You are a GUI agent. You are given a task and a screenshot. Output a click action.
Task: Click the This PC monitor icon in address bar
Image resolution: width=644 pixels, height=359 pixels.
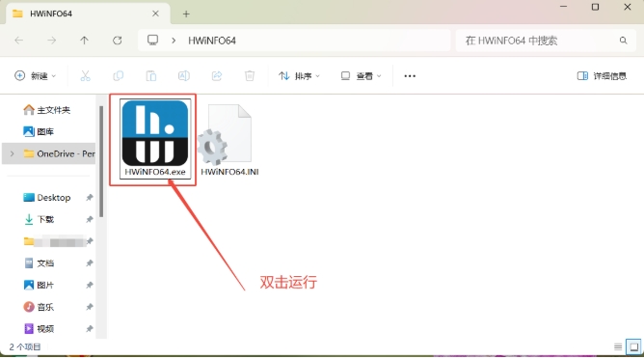[x=152, y=40]
